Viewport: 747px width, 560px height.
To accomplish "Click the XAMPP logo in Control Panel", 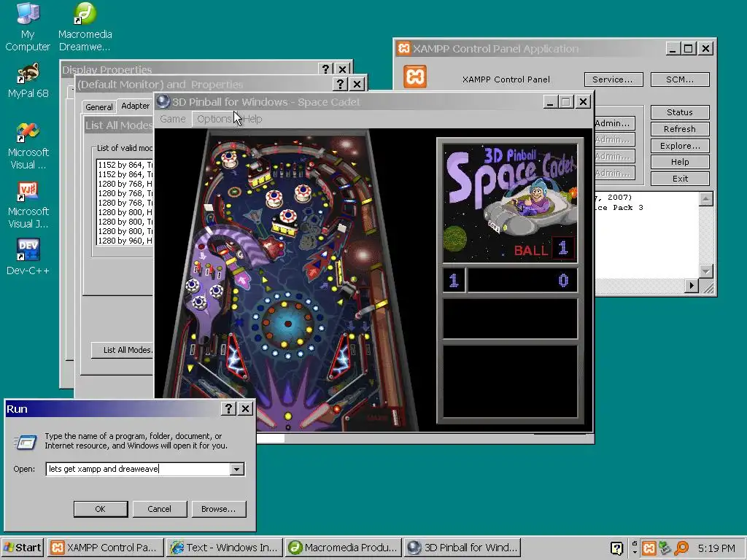I will pyautogui.click(x=415, y=77).
